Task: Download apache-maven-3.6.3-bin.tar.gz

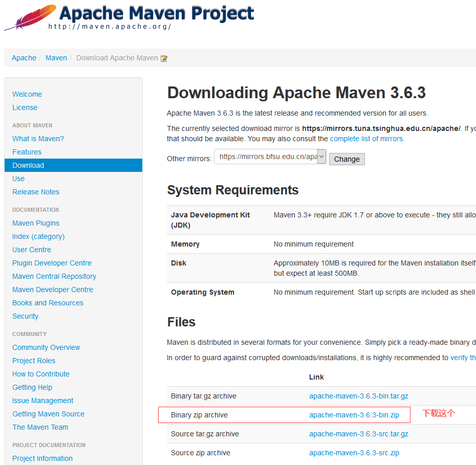Action: click(358, 396)
